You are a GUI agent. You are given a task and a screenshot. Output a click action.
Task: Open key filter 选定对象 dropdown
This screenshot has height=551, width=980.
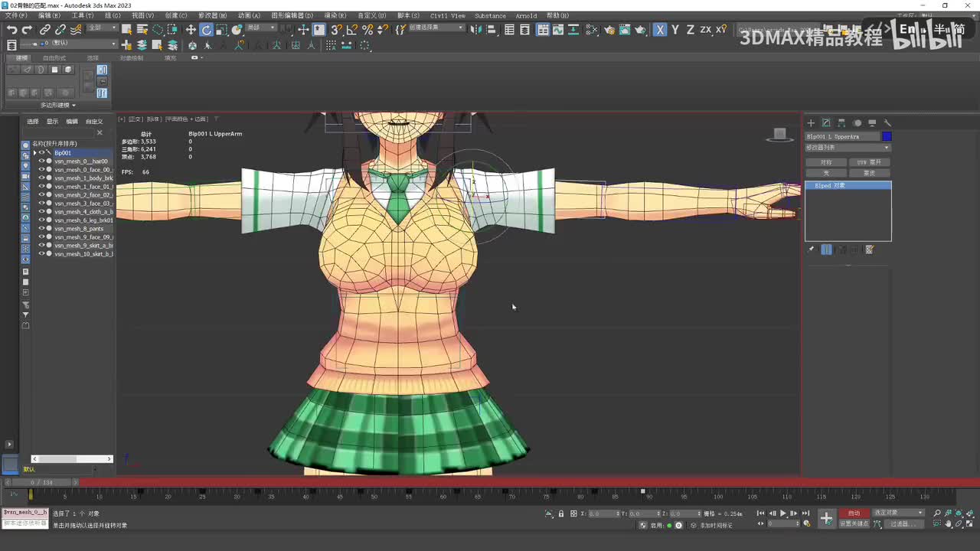coord(899,514)
